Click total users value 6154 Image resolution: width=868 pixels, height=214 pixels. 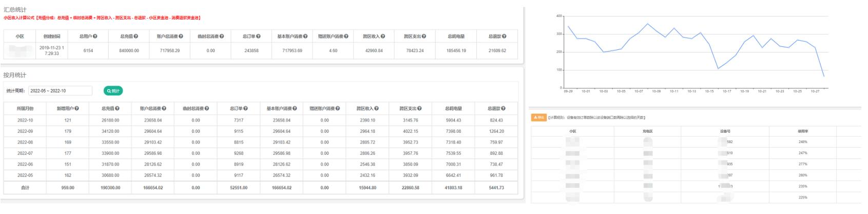coord(88,50)
